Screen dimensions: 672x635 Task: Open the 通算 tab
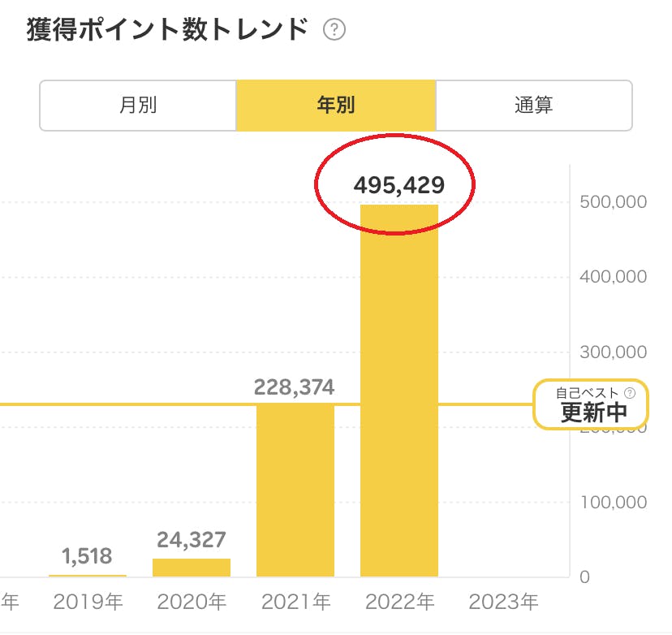click(534, 106)
